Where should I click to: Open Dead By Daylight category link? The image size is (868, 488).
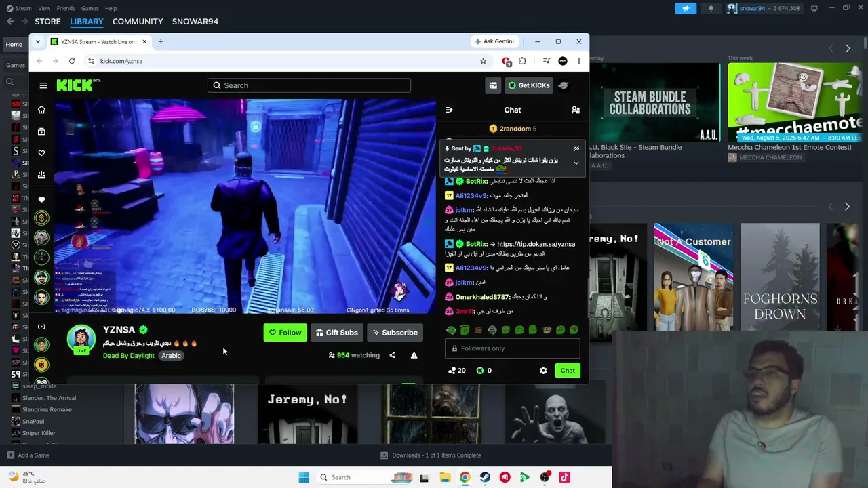pos(129,356)
